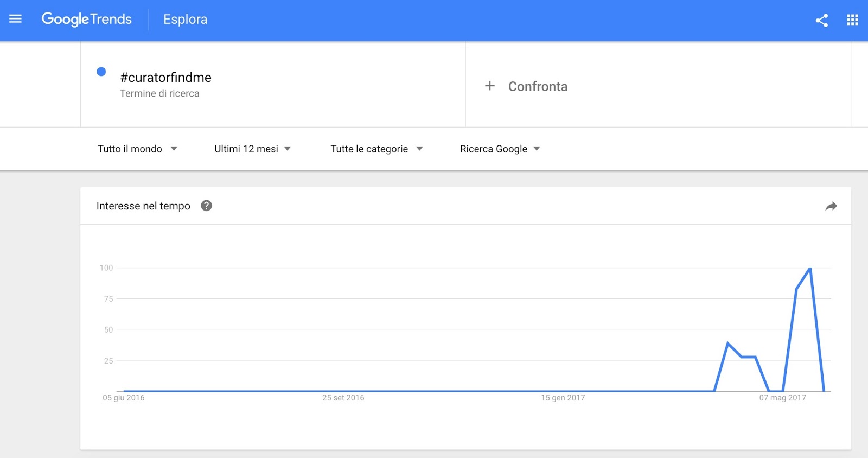Click the chart peak at value 100

point(810,268)
